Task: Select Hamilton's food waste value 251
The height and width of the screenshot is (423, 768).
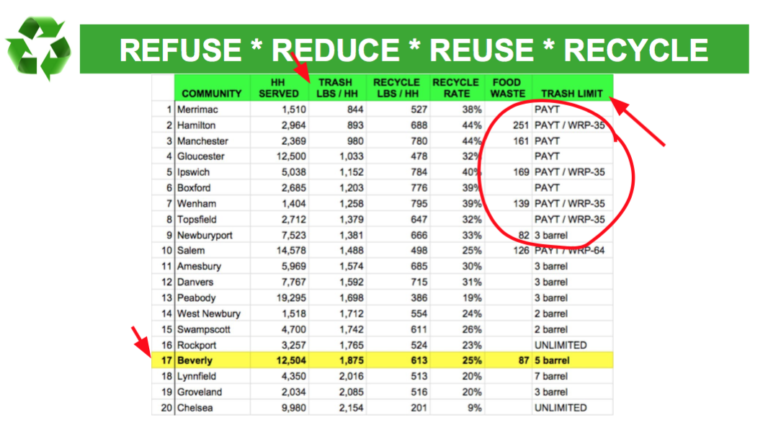Action: (521, 125)
